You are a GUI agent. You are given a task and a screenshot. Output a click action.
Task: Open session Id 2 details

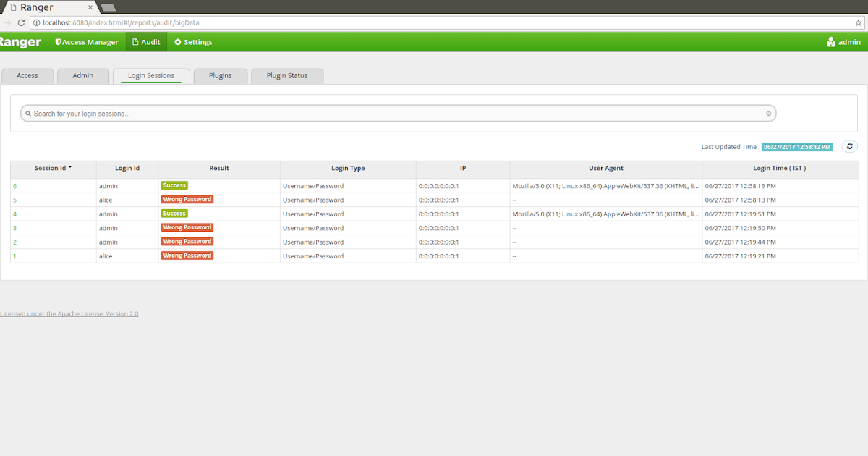[14, 242]
